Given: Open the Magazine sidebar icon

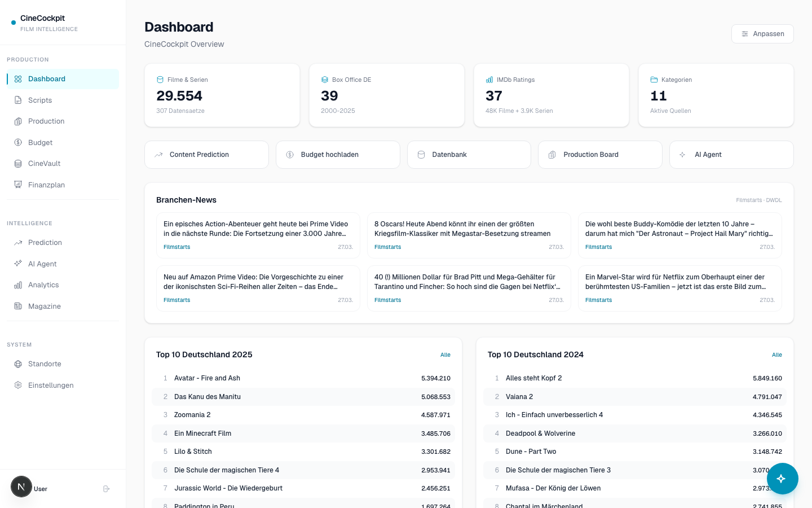Looking at the screenshot, I should 18,306.
